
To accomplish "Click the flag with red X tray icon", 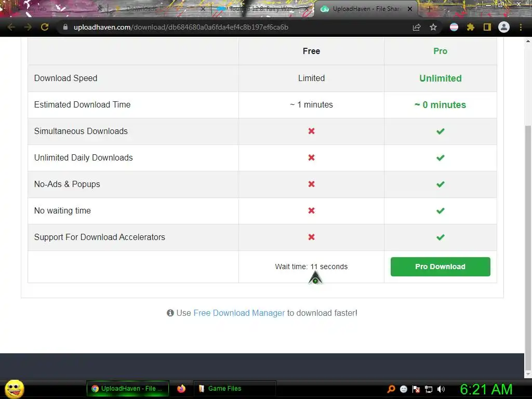I will 416,389.
